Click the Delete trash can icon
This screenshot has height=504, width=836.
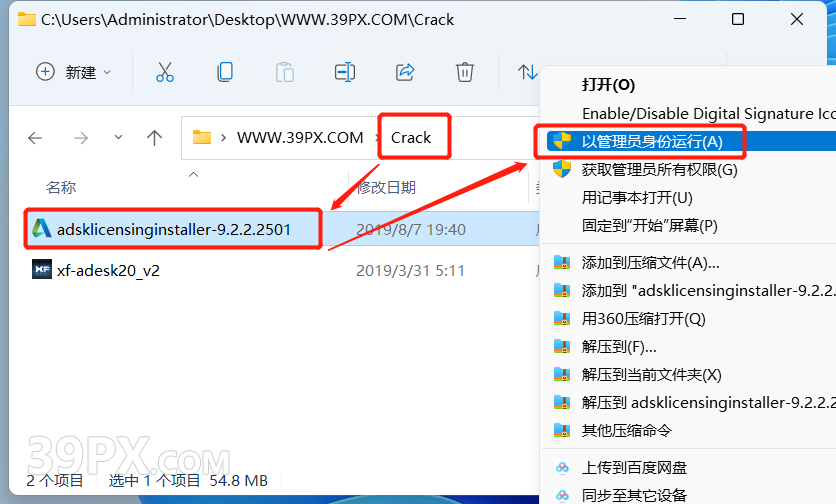[x=464, y=72]
